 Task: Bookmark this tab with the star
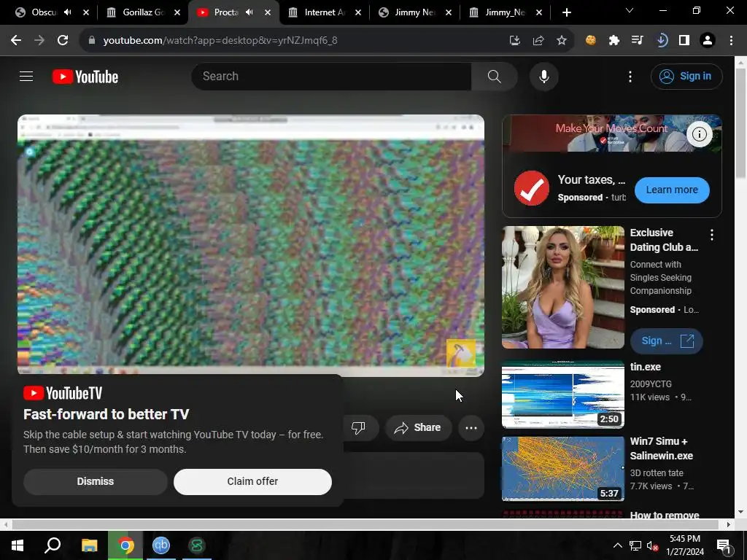[x=562, y=41]
